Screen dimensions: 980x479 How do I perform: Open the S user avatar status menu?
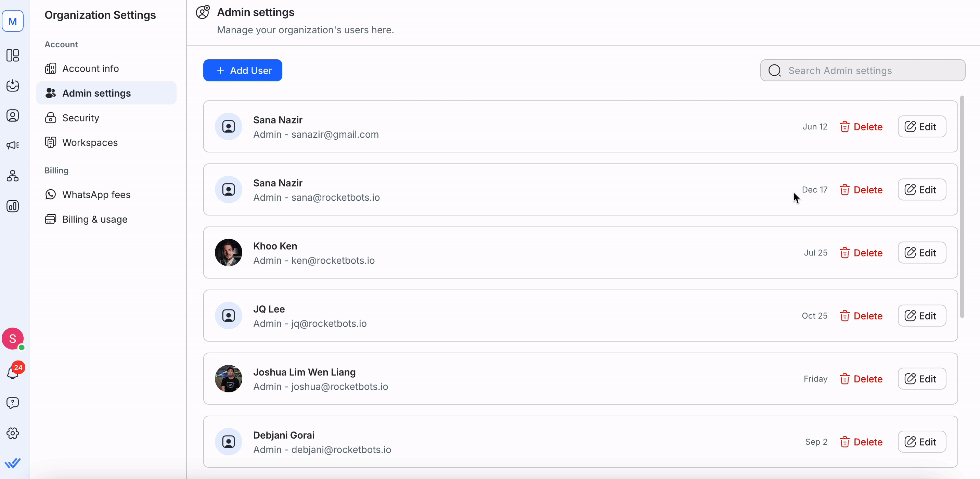pyautogui.click(x=13, y=339)
